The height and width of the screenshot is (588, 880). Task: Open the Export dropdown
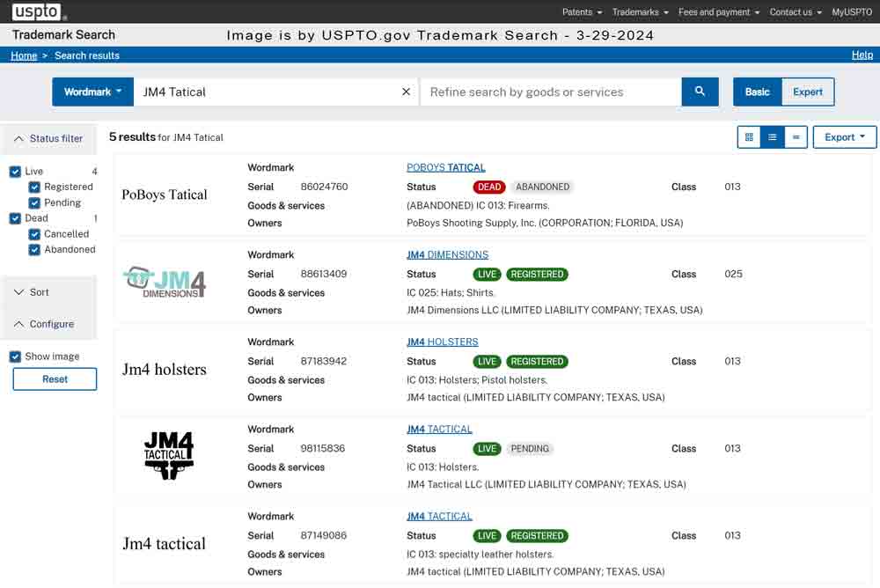(x=843, y=136)
